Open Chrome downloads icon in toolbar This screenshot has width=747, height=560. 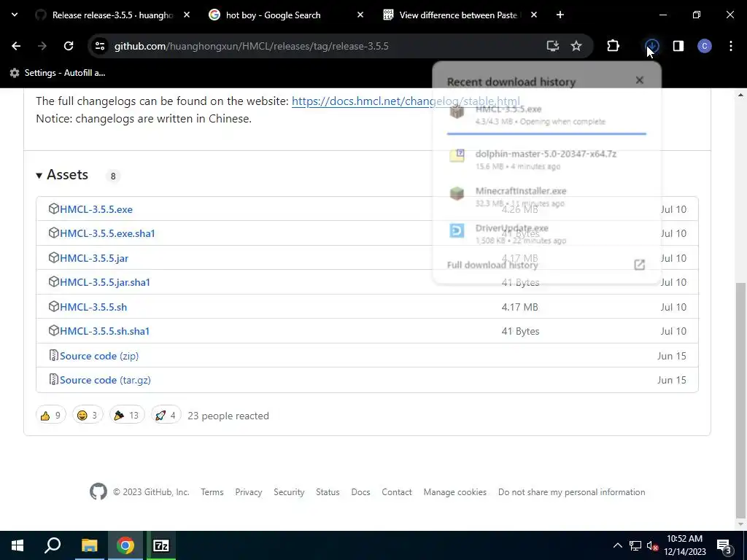651,46
